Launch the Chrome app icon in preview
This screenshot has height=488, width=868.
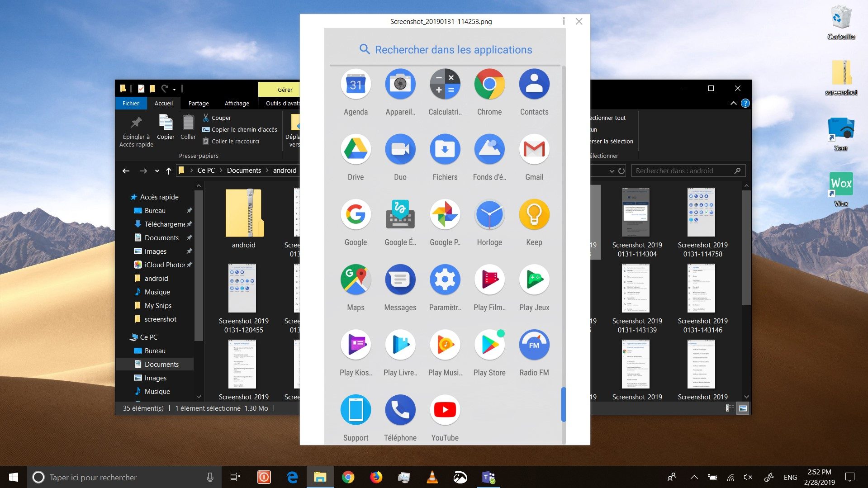click(489, 84)
